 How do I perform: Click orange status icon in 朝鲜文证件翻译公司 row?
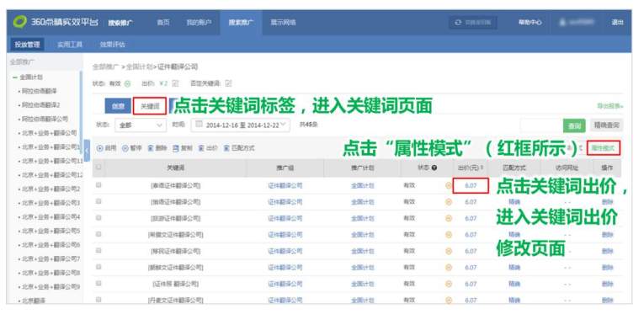tap(449, 268)
